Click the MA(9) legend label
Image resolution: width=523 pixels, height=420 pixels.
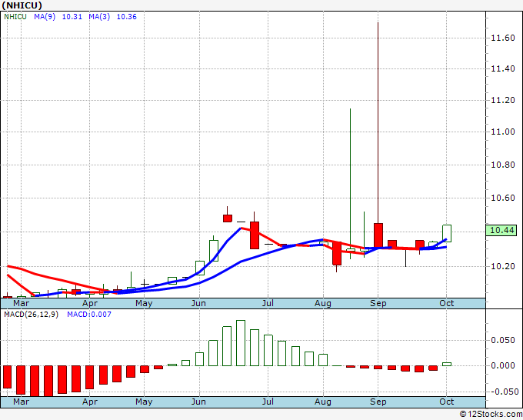point(45,17)
